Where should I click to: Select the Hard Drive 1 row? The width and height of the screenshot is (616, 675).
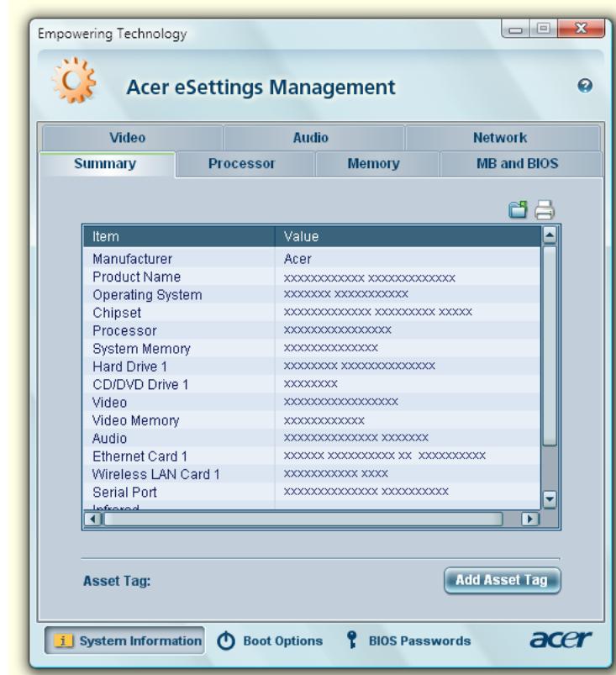[312, 367]
